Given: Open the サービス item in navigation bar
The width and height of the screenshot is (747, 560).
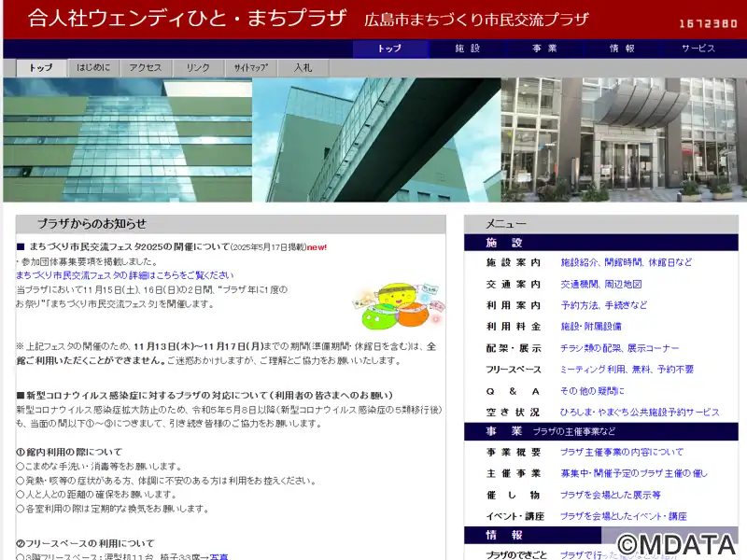Looking at the screenshot, I should tap(699, 49).
